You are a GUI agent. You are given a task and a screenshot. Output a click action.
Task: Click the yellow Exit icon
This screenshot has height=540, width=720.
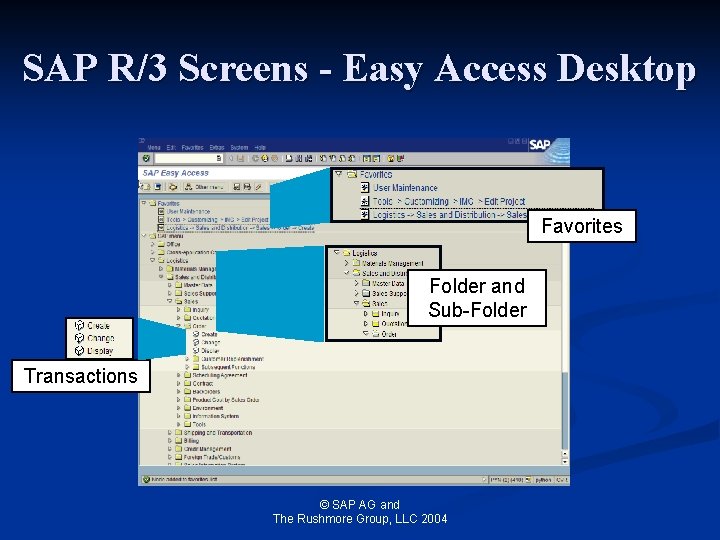pos(264,159)
